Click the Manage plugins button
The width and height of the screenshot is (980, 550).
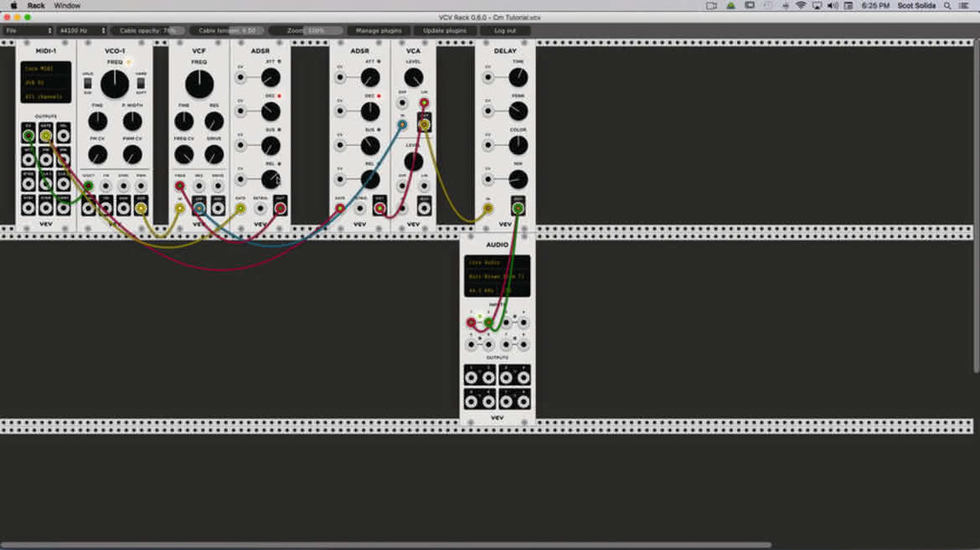pos(378,30)
